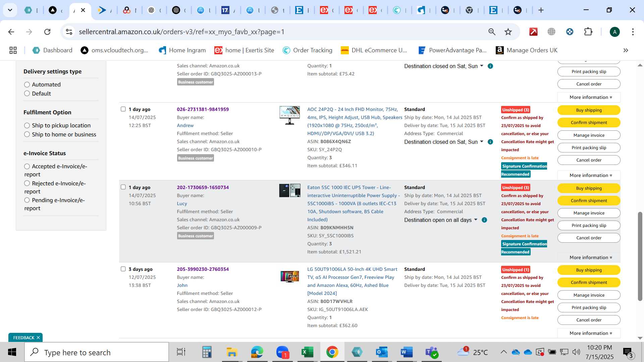Click the Windows taskbar search box

pos(97,352)
